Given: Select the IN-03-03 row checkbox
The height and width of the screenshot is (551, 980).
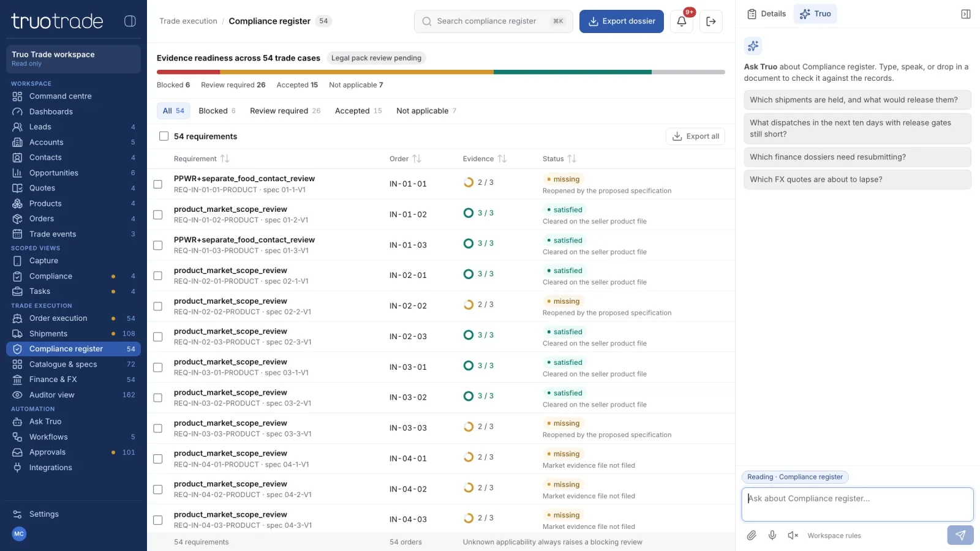Looking at the screenshot, I should [158, 429].
